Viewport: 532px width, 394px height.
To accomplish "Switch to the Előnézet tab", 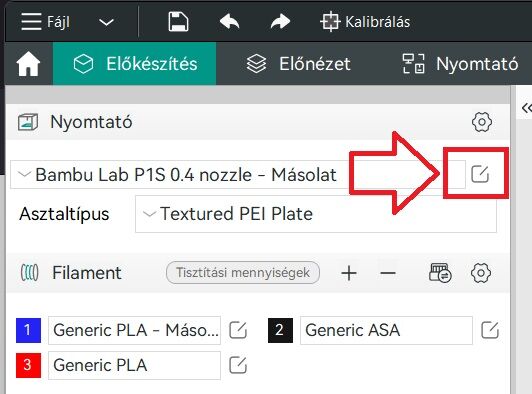I will 298,64.
